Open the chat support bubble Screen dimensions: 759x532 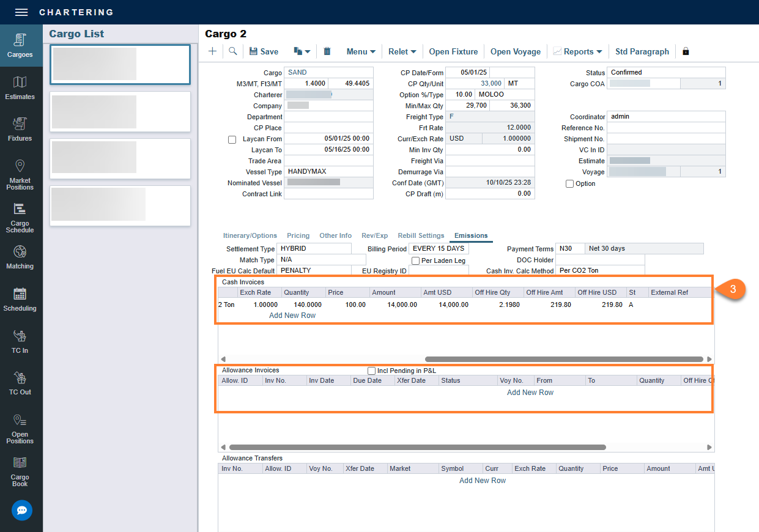click(x=22, y=510)
